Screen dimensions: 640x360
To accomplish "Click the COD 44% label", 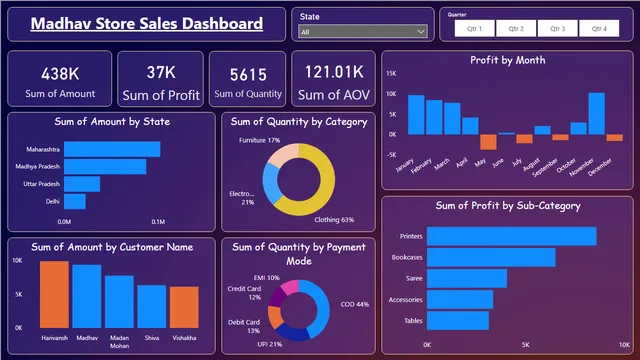I will [x=355, y=304].
